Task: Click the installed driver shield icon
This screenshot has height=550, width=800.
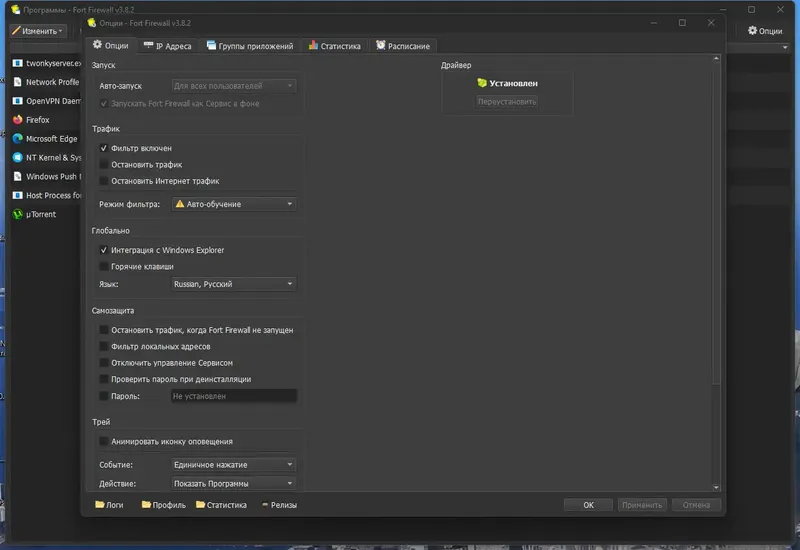Action: click(x=482, y=83)
